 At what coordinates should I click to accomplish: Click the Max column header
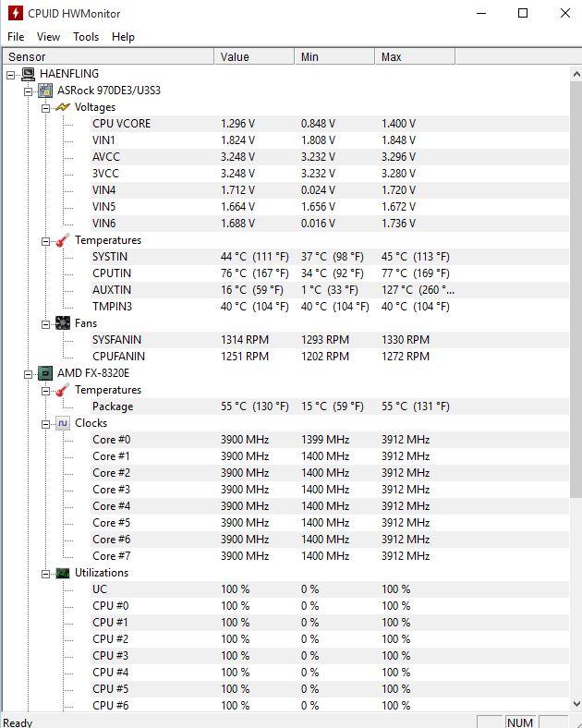(415, 56)
